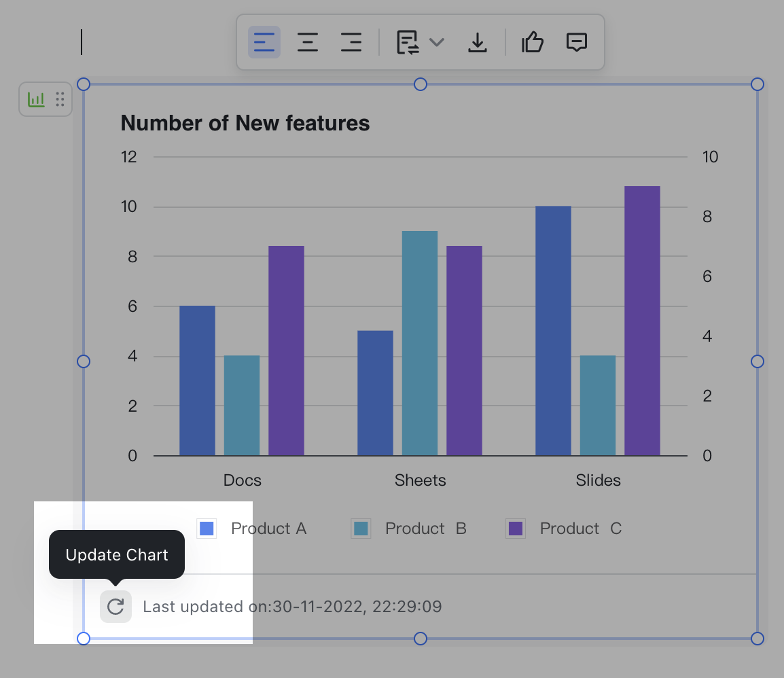
Task: Apply right alignment from toolbar
Action: point(351,43)
